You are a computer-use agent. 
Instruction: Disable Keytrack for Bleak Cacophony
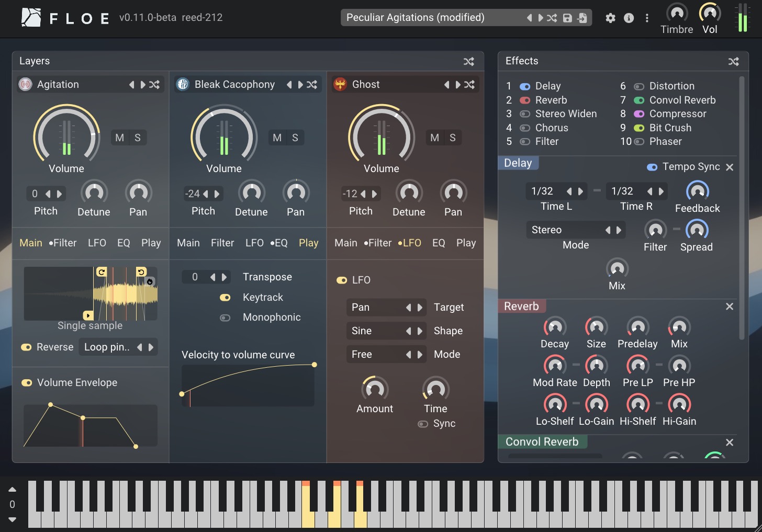click(x=225, y=298)
